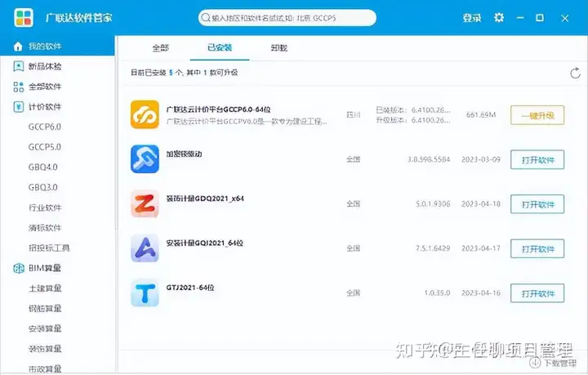Click the refresh icon beside installed count

pos(575,74)
